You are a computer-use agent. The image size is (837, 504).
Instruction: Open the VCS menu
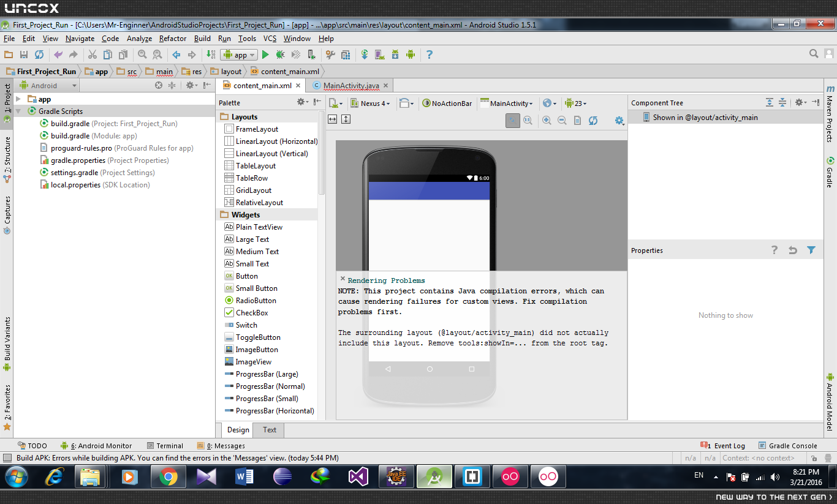click(270, 39)
